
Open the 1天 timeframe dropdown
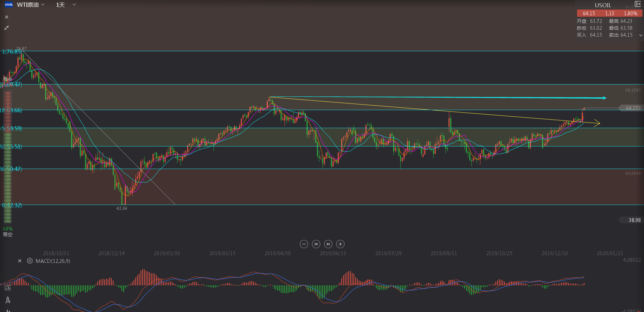(x=66, y=5)
